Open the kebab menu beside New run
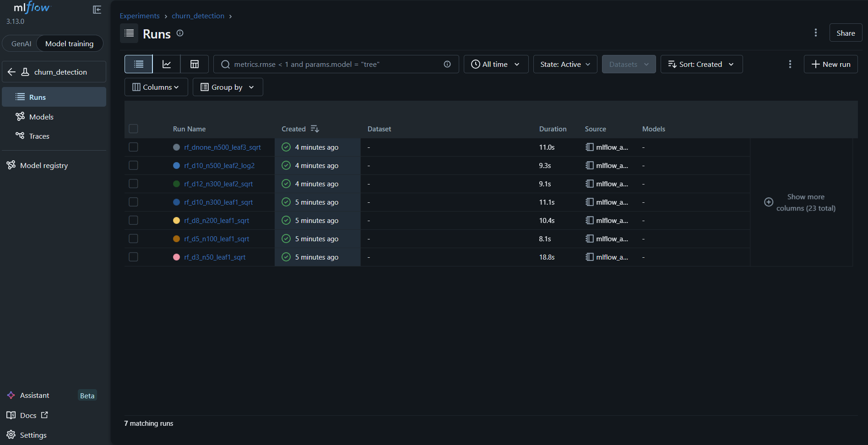 coord(790,64)
